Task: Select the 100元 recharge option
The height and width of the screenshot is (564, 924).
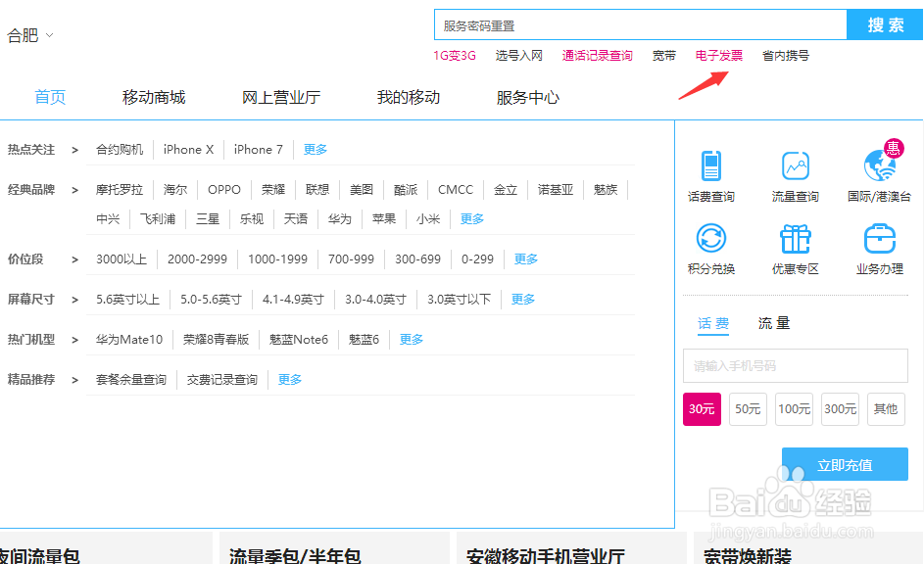Action: pyautogui.click(x=794, y=409)
